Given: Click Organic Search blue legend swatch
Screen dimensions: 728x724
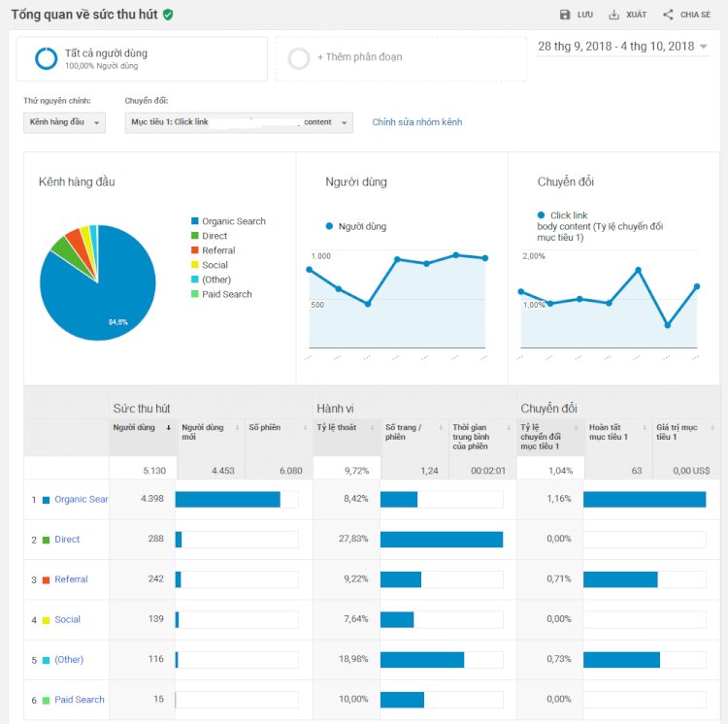Looking at the screenshot, I should tap(195, 221).
